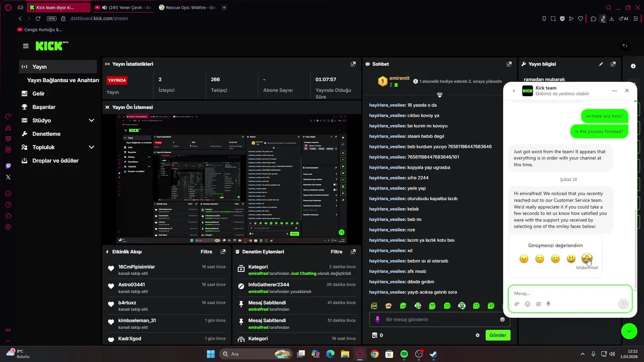644x362 pixels.
Task: Rate support with the sad face
Action: tap(539, 259)
